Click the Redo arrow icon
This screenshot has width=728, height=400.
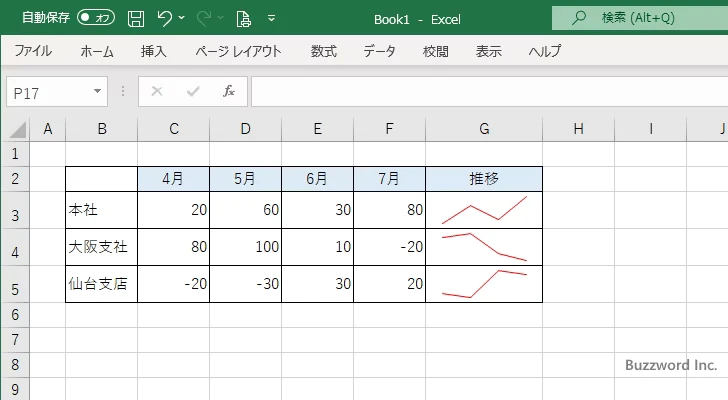(x=204, y=18)
